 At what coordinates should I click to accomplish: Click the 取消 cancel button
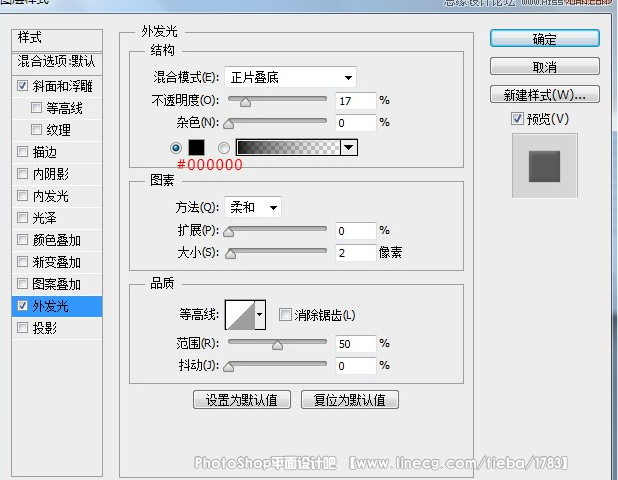point(545,66)
